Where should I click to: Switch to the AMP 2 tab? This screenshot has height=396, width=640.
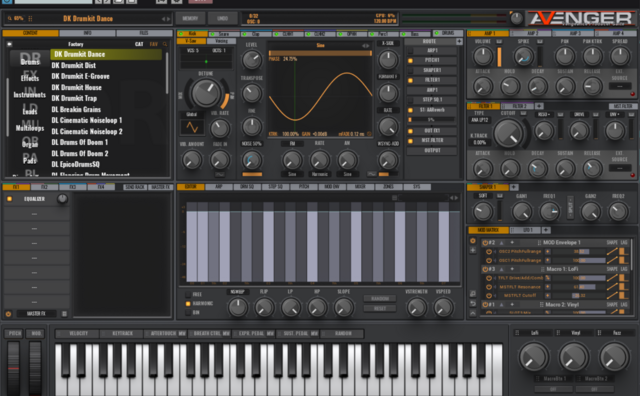point(532,33)
